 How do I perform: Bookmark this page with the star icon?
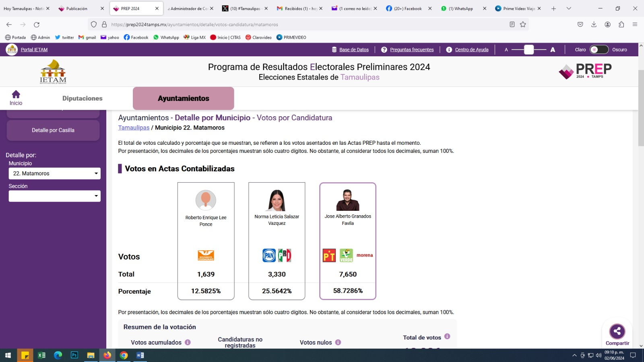click(523, 25)
